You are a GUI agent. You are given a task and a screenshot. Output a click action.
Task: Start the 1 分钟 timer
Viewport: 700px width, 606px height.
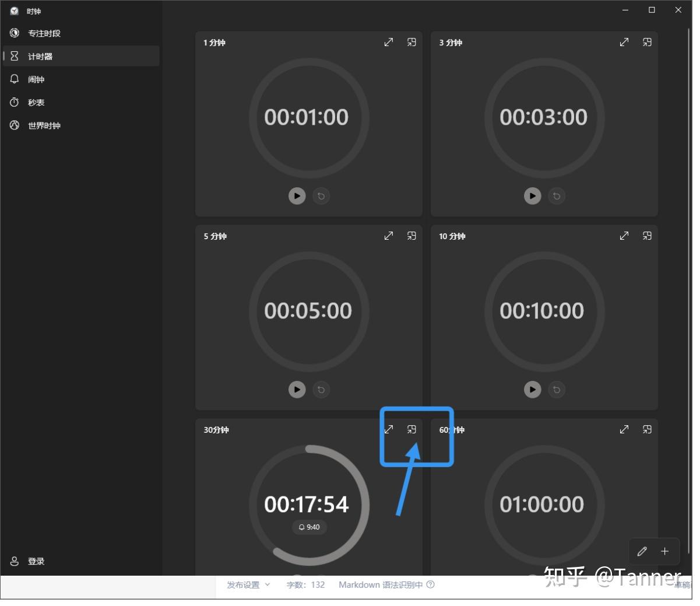pos(297,196)
